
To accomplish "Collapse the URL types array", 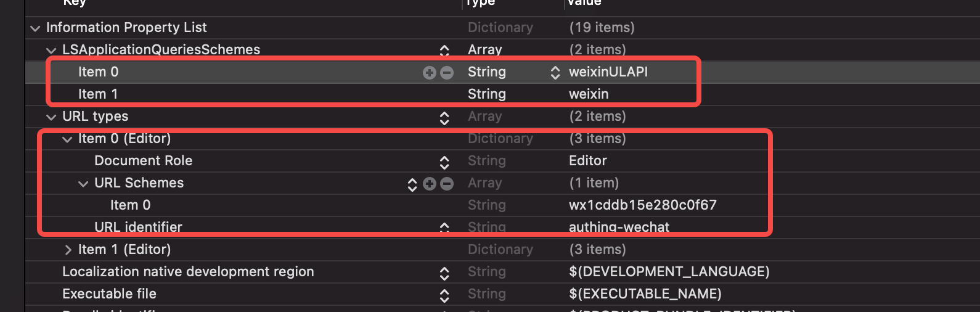I will [51, 117].
